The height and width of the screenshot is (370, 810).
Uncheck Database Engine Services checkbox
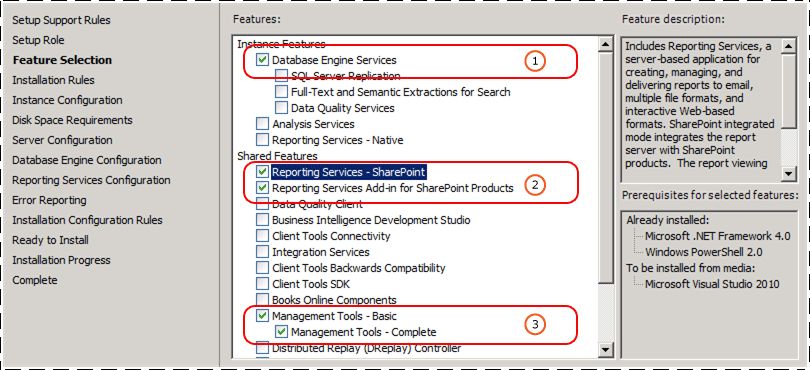click(262, 60)
